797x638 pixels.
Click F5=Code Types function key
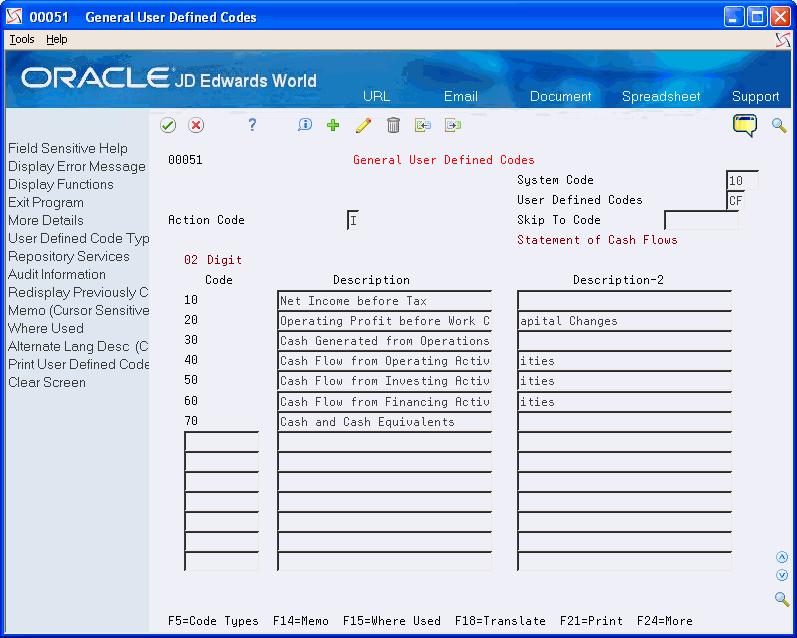pyautogui.click(x=213, y=621)
